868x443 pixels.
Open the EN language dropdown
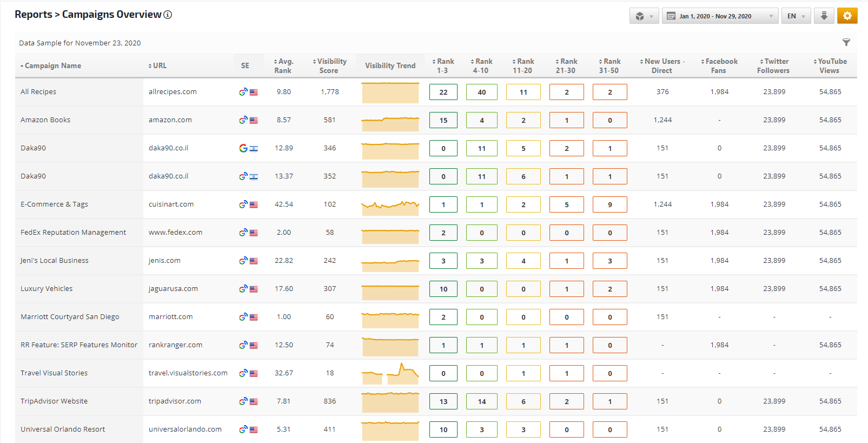pos(796,16)
